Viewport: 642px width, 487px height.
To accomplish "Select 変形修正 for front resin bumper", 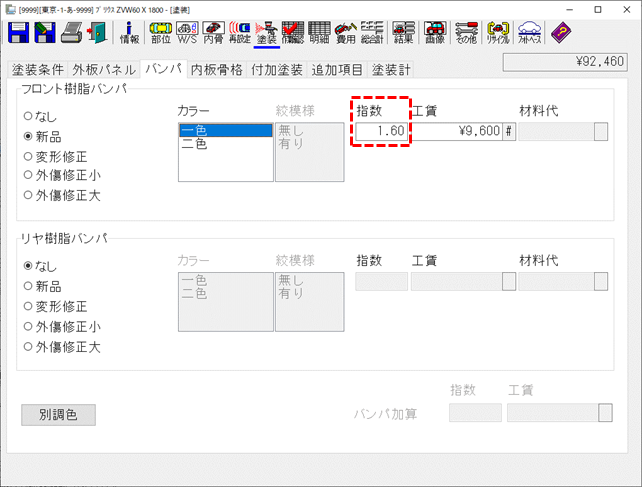I will pos(28,156).
